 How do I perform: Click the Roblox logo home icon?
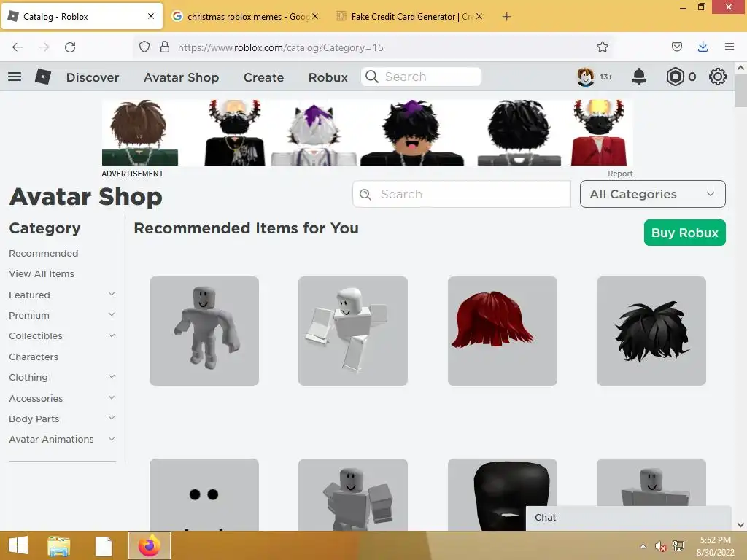click(43, 77)
